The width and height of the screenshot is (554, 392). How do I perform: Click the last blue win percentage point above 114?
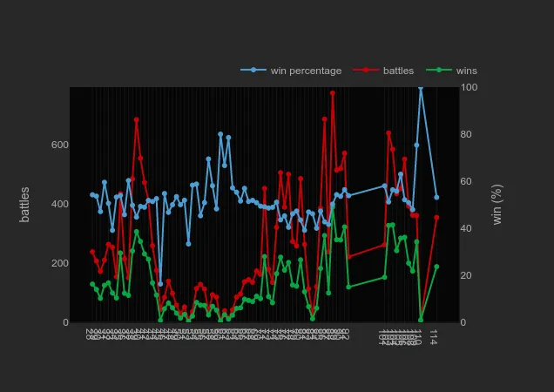[436, 197]
